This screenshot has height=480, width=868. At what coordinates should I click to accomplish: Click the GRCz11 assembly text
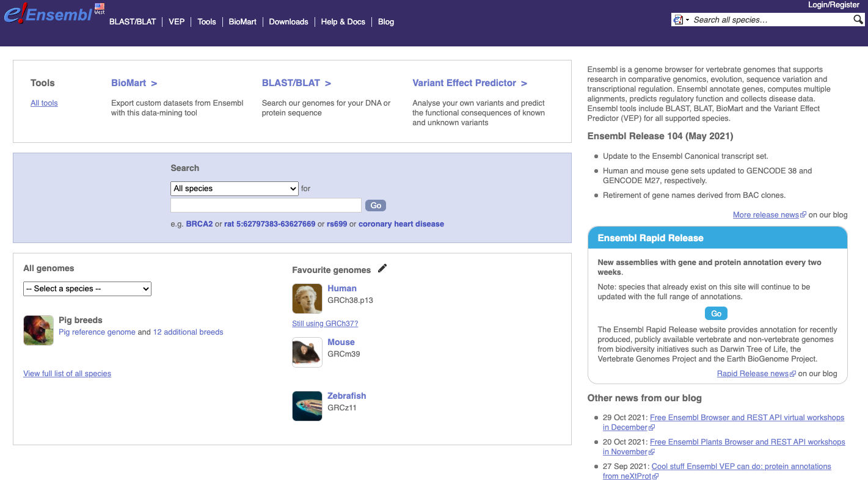pyautogui.click(x=342, y=408)
